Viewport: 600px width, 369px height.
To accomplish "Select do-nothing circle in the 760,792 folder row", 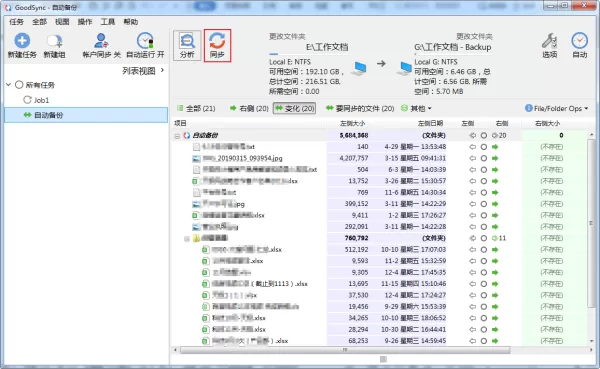I will click(484, 238).
